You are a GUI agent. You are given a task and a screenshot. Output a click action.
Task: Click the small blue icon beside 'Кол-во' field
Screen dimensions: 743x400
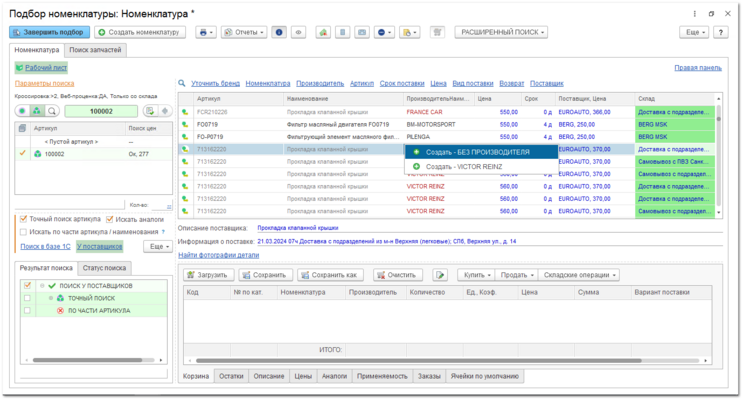(x=169, y=206)
